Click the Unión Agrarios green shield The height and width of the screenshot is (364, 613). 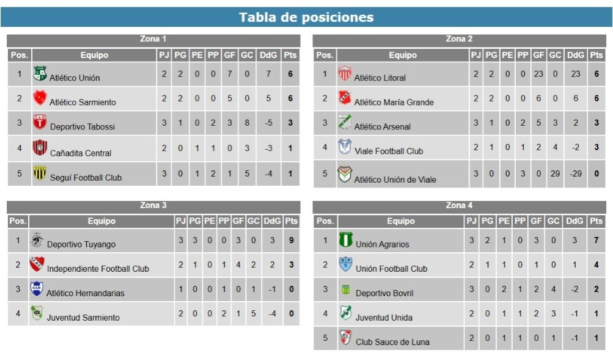click(345, 239)
